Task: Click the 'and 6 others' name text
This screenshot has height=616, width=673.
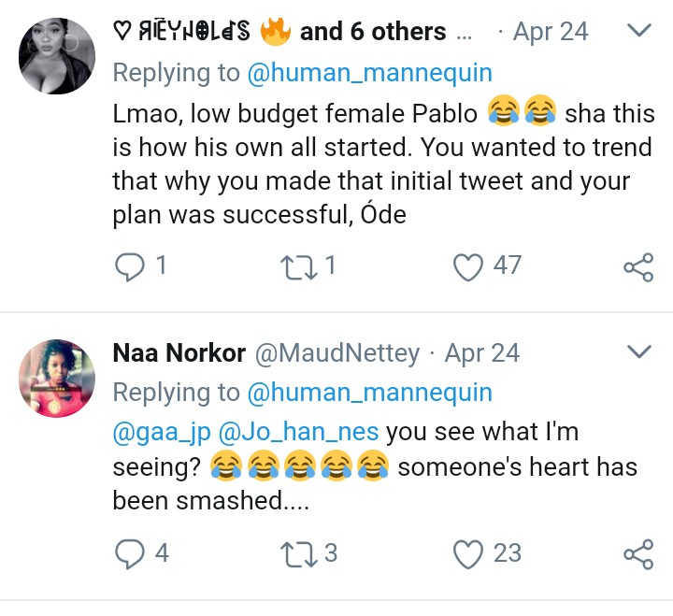Action: point(373,32)
